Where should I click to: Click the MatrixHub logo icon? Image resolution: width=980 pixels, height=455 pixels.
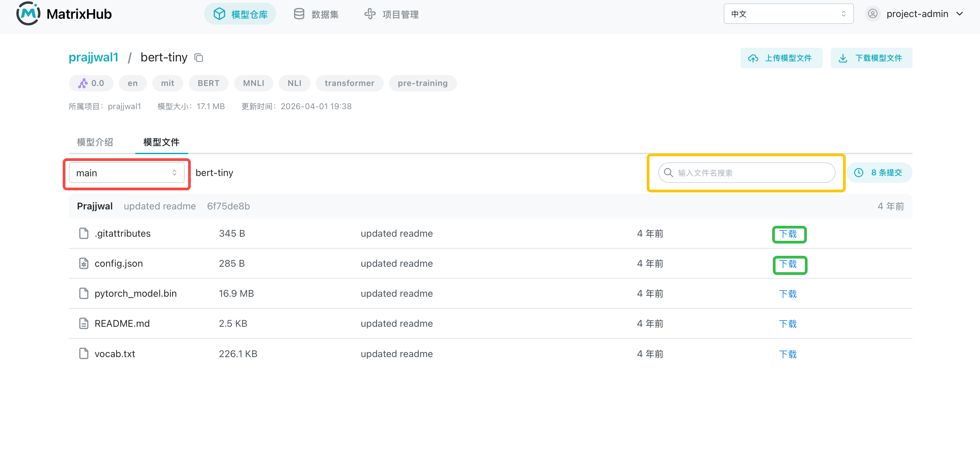tap(29, 14)
